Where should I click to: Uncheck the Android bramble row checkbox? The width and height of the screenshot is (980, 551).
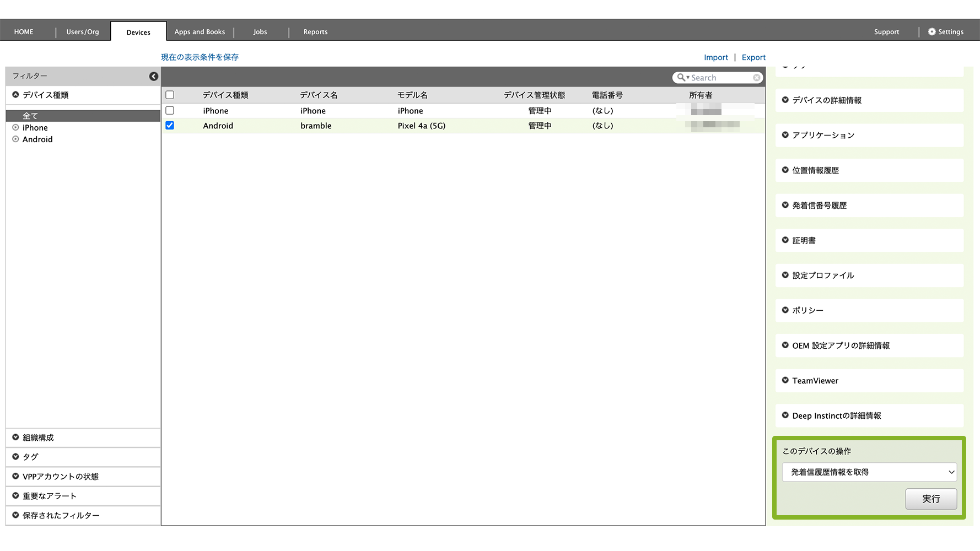170,126
